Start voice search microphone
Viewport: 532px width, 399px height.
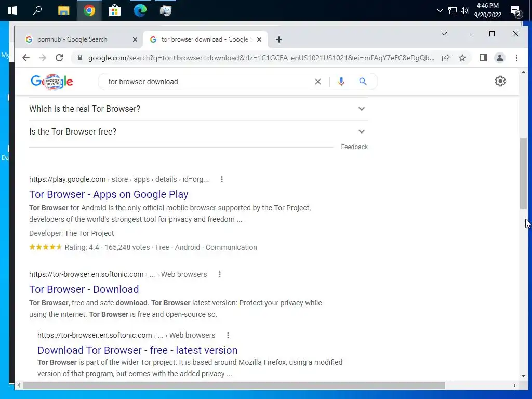click(x=341, y=82)
